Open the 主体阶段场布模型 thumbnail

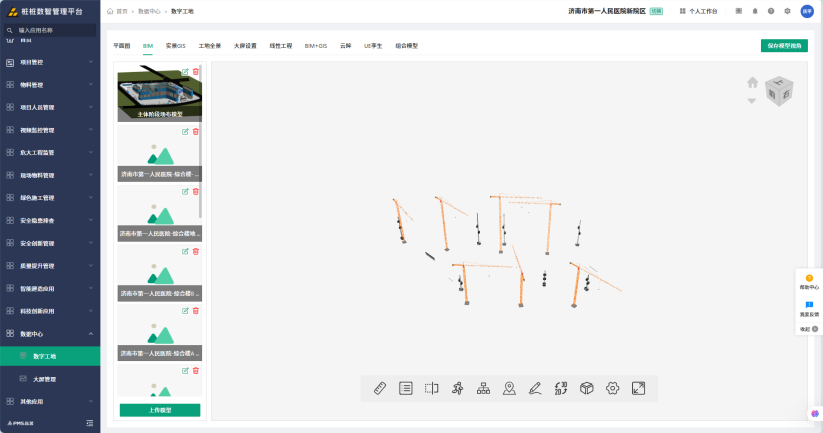click(159, 93)
